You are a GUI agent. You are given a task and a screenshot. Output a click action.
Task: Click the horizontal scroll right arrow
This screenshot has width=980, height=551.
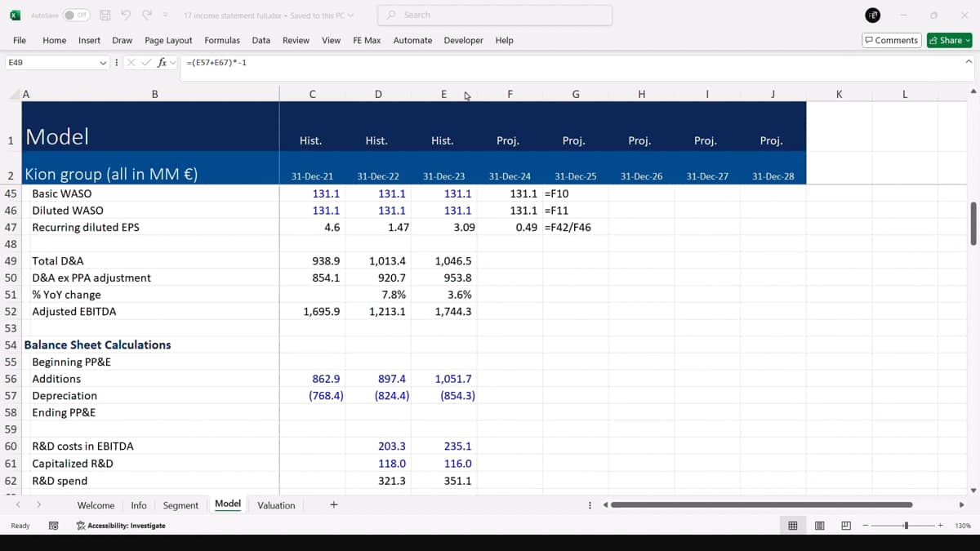pos(961,504)
